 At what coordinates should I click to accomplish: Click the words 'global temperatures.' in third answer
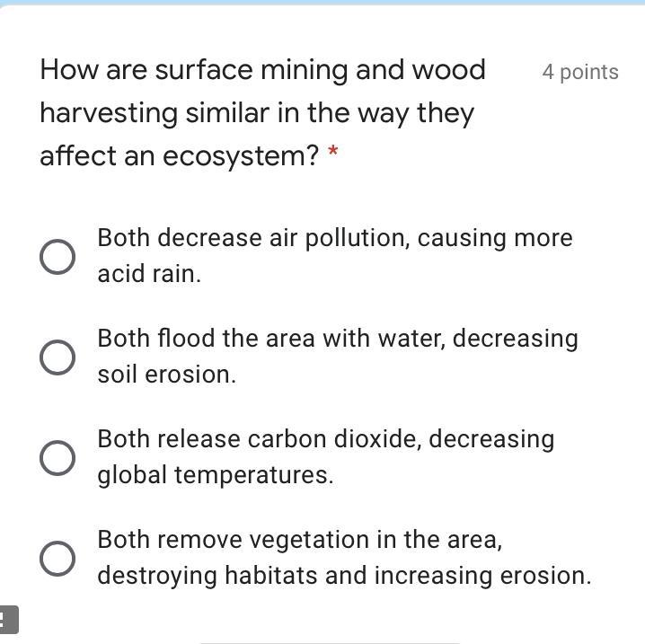pos(215,475)
